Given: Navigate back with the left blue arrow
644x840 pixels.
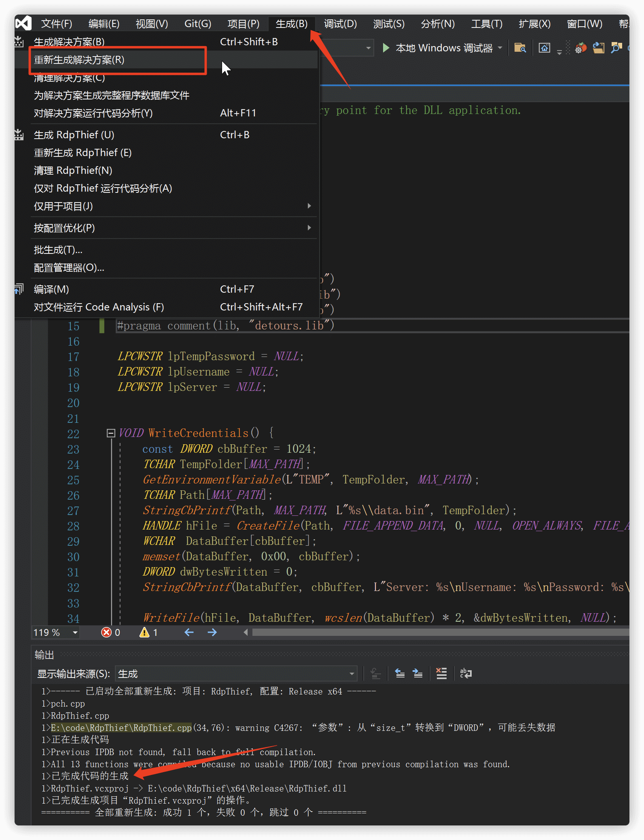Looking at the screenshot, I should pos(189,632).
